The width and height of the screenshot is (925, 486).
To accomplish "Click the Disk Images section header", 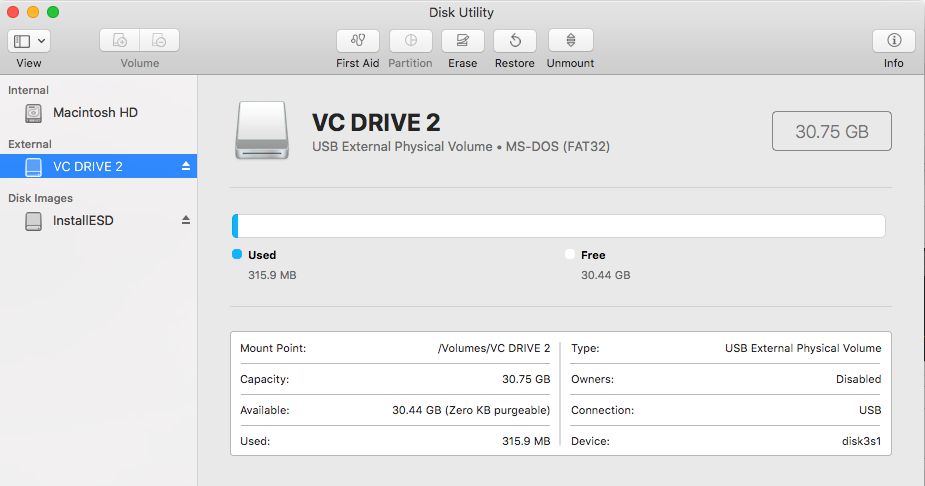I will 40,198.
